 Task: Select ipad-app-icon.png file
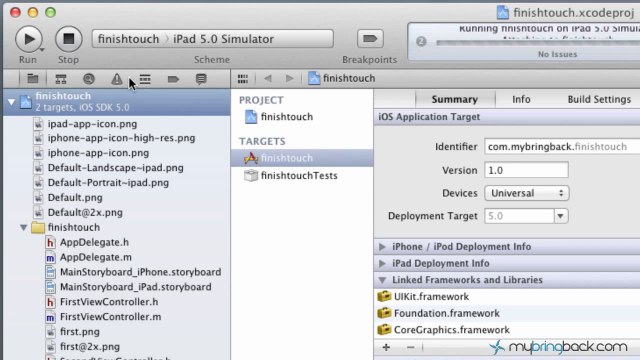pos(92,124)
